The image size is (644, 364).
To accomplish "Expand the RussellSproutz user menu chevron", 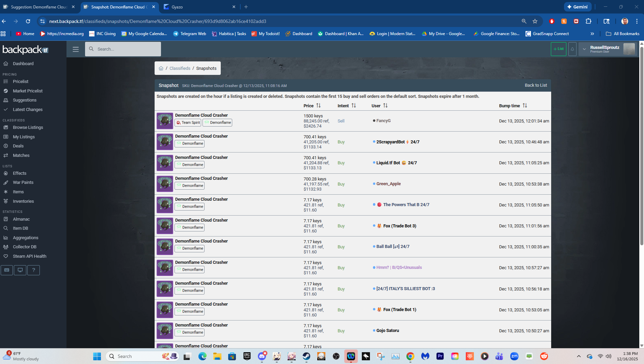I will (x=584, y=49).
